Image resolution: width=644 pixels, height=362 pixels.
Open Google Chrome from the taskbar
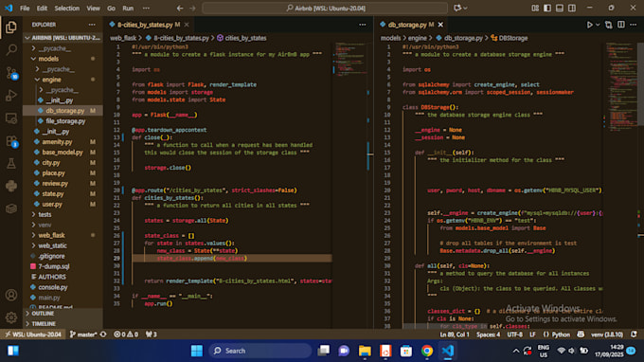pyautogui.click(x=427, y=351)
